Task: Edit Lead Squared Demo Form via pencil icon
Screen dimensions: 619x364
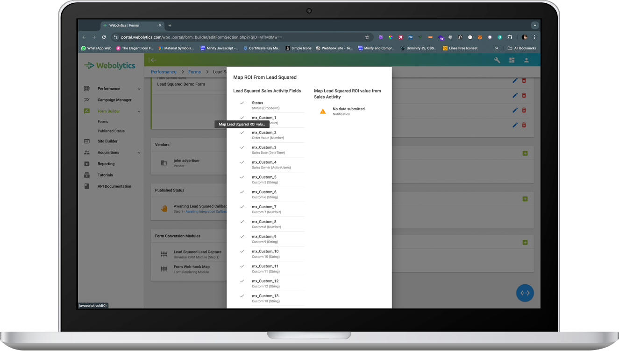Action: click(x=514, y=80)
